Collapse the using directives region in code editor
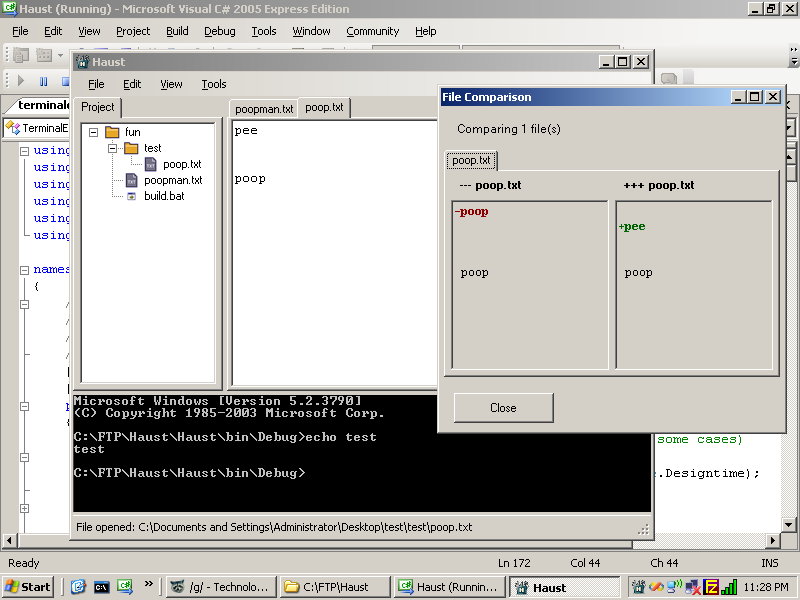 [x=24, y=151]
